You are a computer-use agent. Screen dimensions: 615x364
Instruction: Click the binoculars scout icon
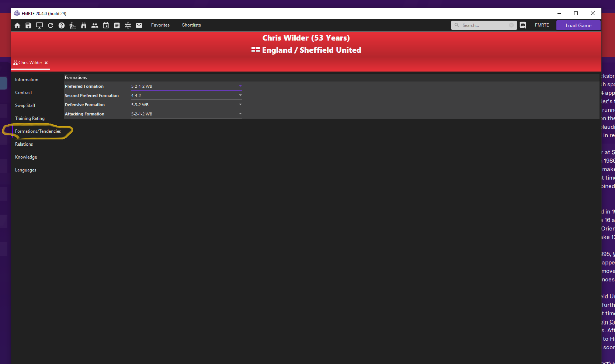click(x=84, y=25)
